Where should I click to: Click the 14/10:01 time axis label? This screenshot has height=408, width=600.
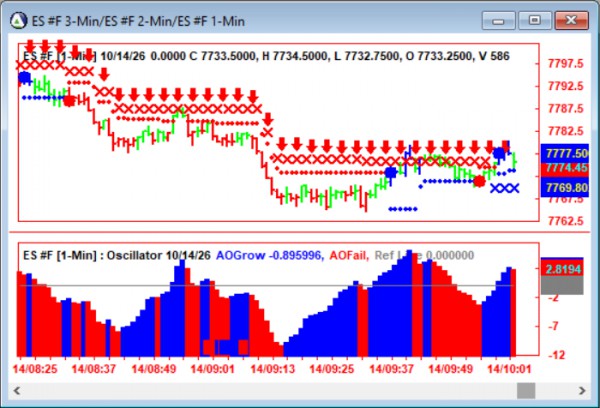point(509,369)
